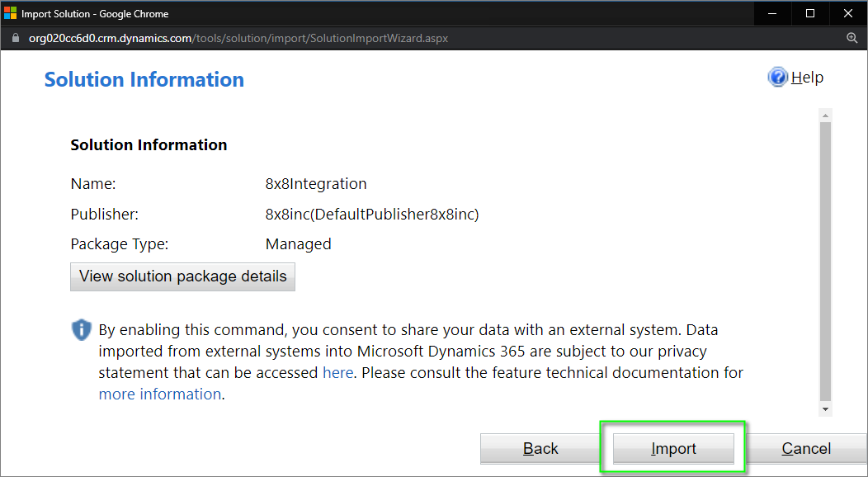Click the scrollbar up arrow
Image resolution: width=868 pixels, height=477 pixels.
click(825, 116)
